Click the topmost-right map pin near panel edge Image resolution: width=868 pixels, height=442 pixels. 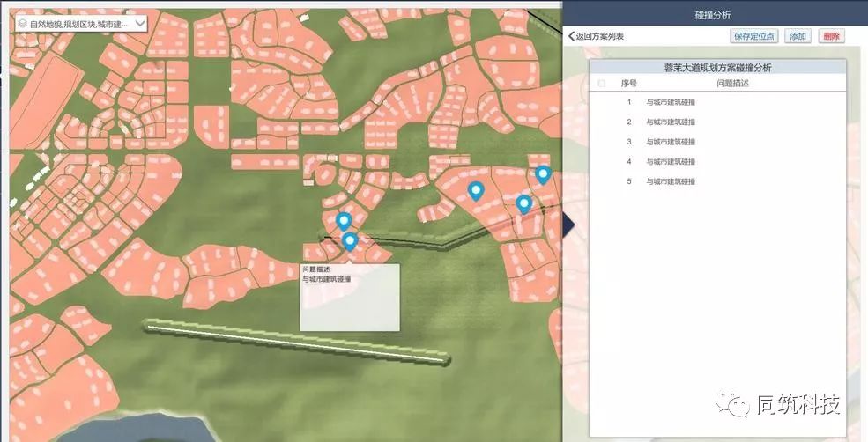click(543, 174)
